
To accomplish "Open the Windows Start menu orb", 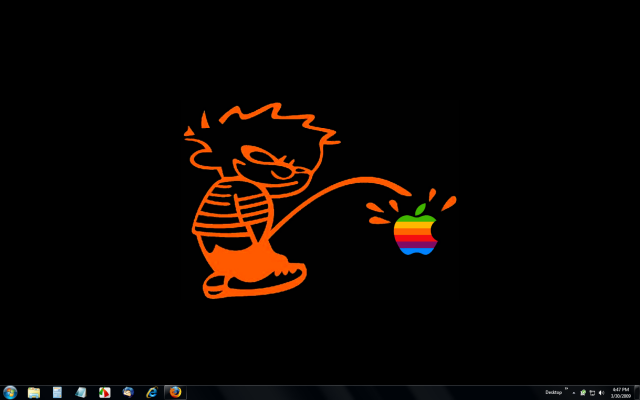I will pos(10,393).
